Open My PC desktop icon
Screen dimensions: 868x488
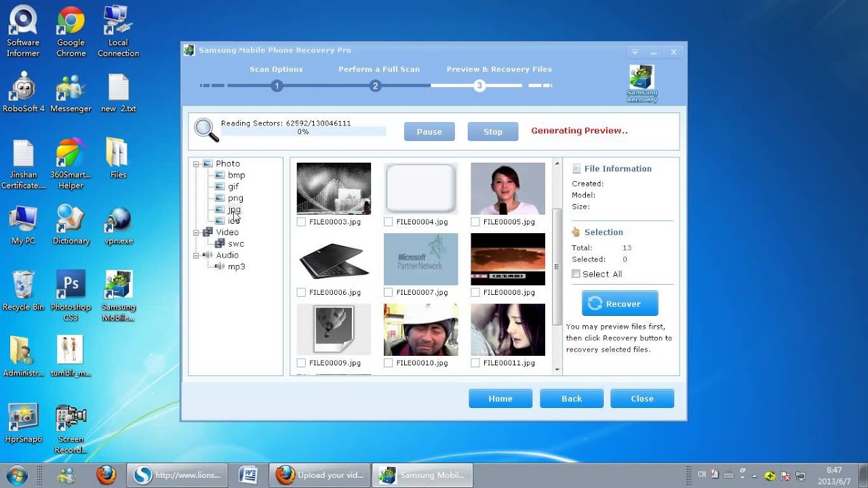(x=23, y=225)
